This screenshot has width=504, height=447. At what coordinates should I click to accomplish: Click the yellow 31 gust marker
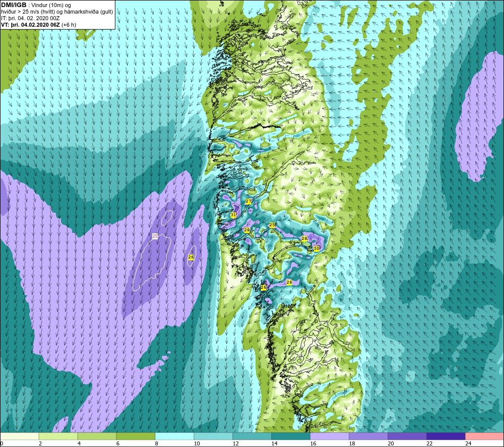click(x=233, y=215)
